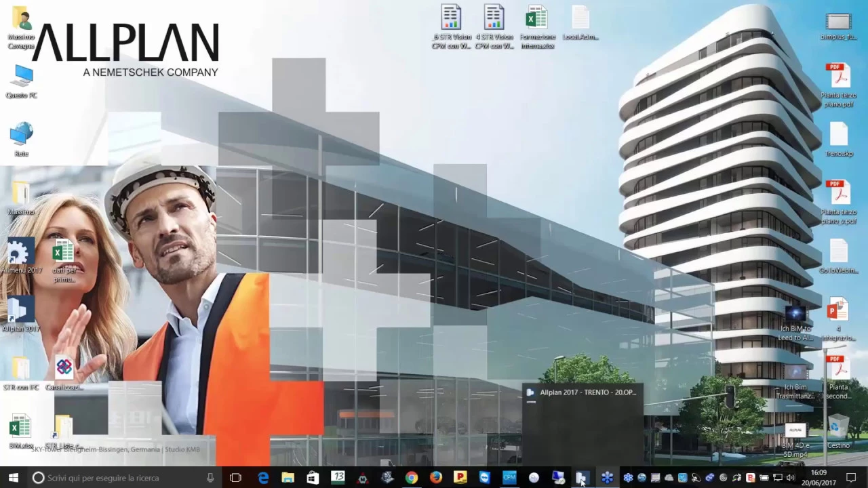Select the STR con IFC folder
Viewport: 868px width, 488px height.
(21, 373)
